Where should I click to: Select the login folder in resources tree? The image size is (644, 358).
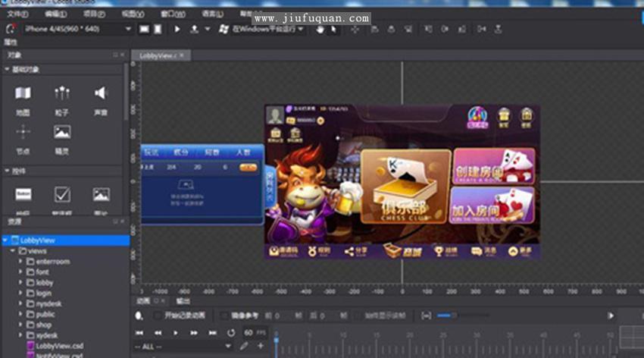(x=43, y=293)
